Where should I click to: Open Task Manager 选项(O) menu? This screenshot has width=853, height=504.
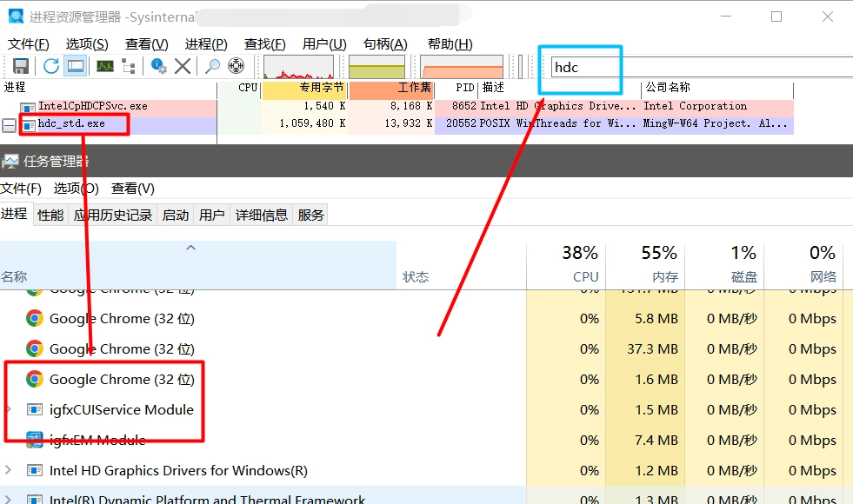[77, 188]
